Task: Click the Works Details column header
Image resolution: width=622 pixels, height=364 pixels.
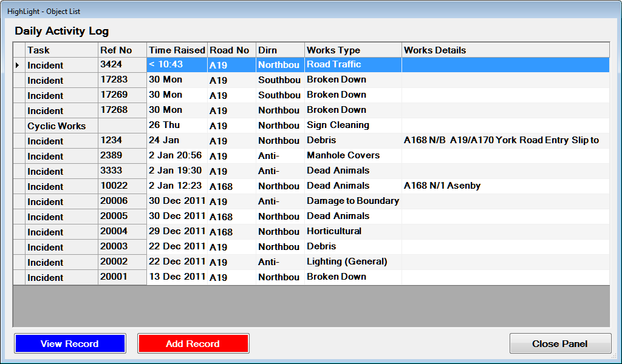Action: (x=505, y=50)
